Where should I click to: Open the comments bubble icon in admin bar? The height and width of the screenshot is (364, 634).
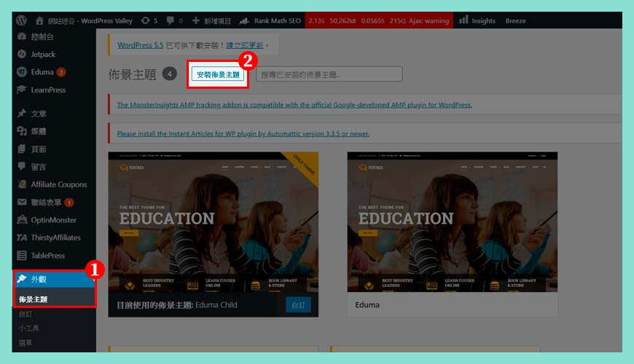pos(171,20)
